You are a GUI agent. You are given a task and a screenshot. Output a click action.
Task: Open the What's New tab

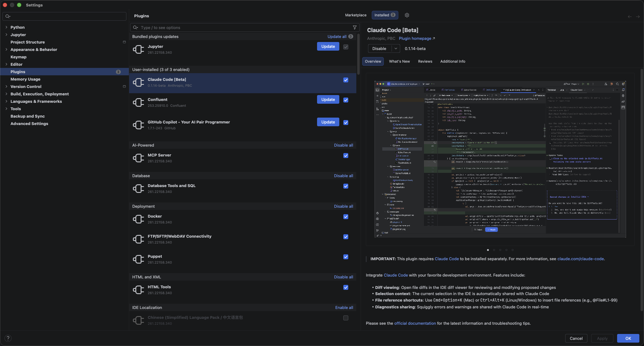pyautogui.click(x=399, y=61)
